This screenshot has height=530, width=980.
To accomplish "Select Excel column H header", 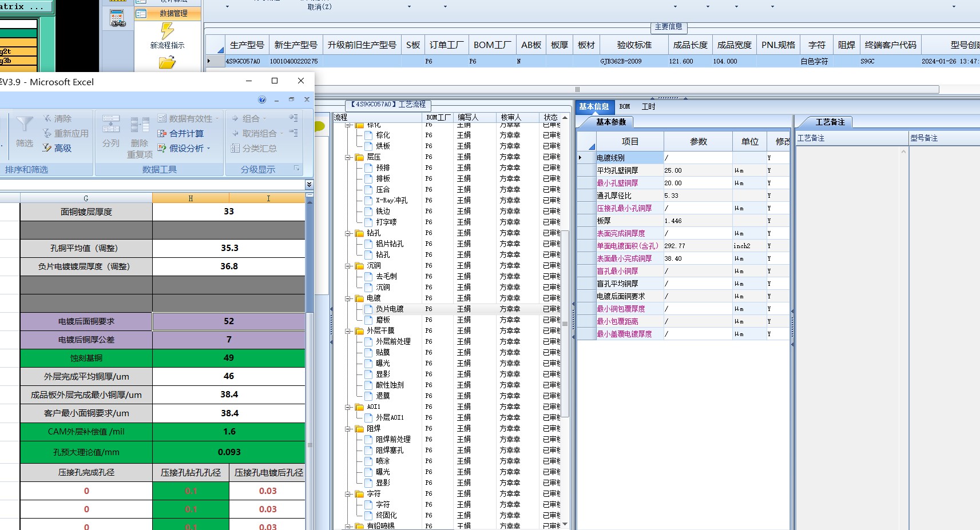I will [x=191, y=198].
